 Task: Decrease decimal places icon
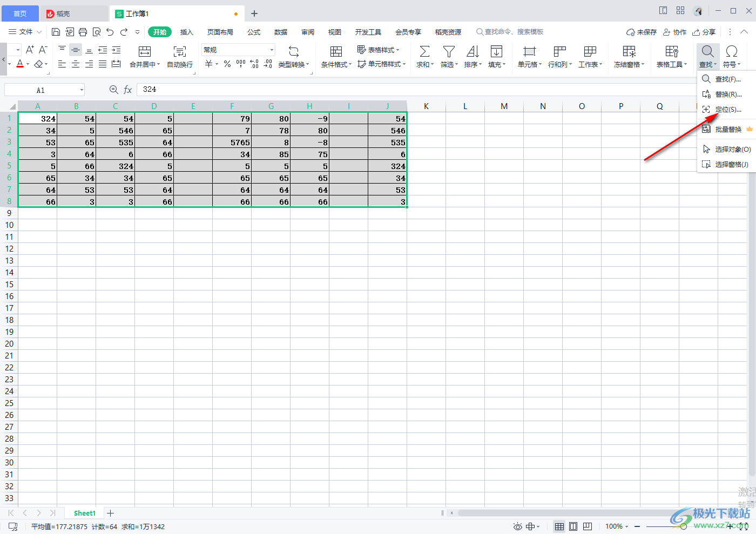[x=268, y=64]
